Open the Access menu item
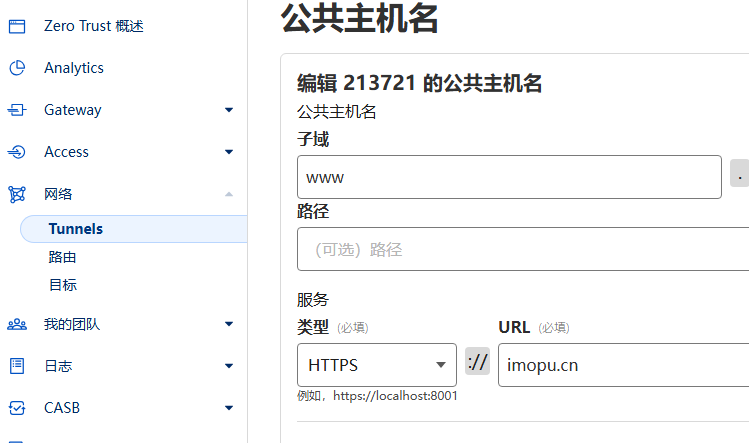This screenshot has height=443, width=749. tap(66, 152)
